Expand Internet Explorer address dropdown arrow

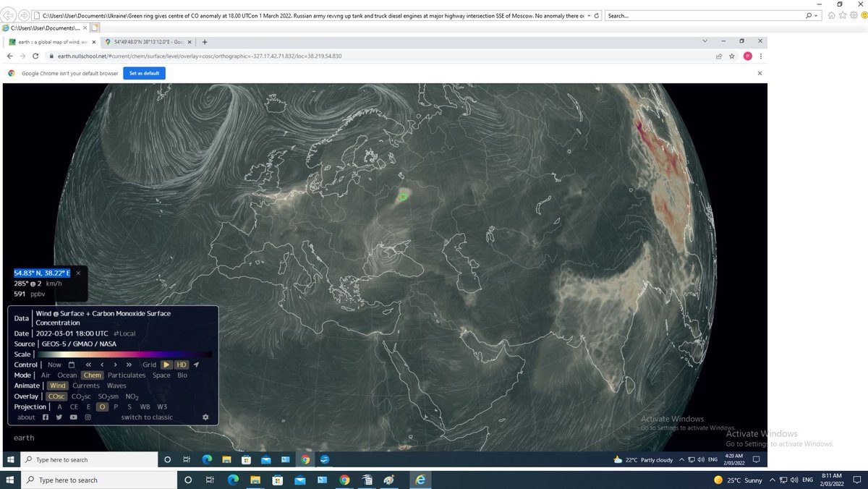[x=589, y=15]
